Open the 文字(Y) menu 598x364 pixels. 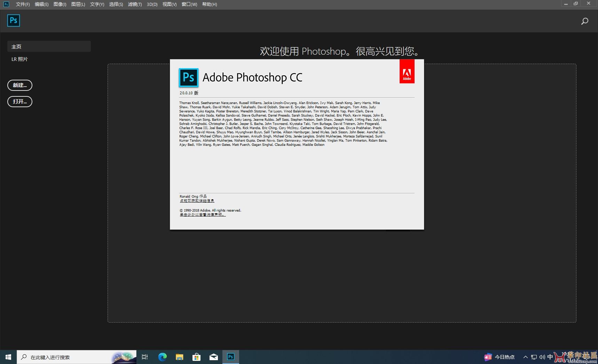click(x=97, y=4)
